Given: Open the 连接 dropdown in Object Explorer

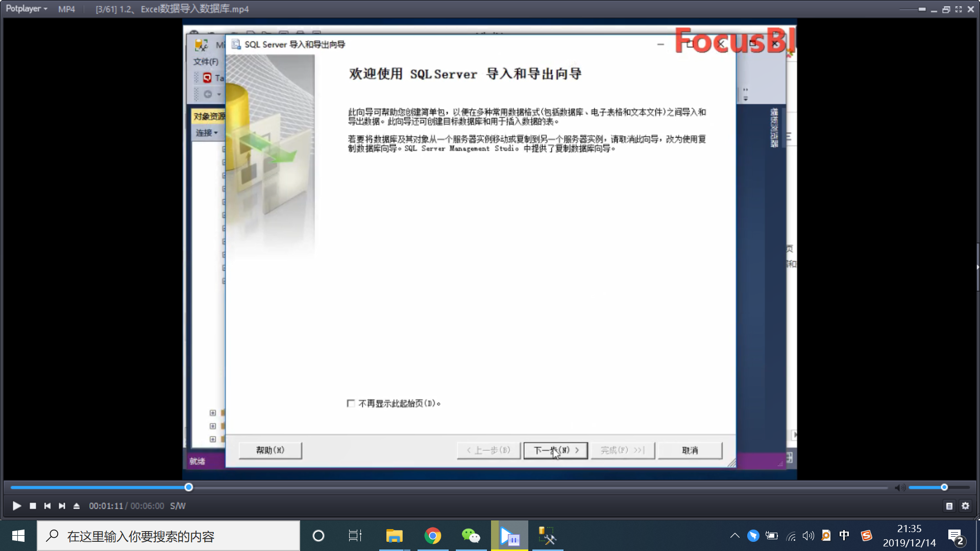Looking at the screenshot, I should (207, 132).
